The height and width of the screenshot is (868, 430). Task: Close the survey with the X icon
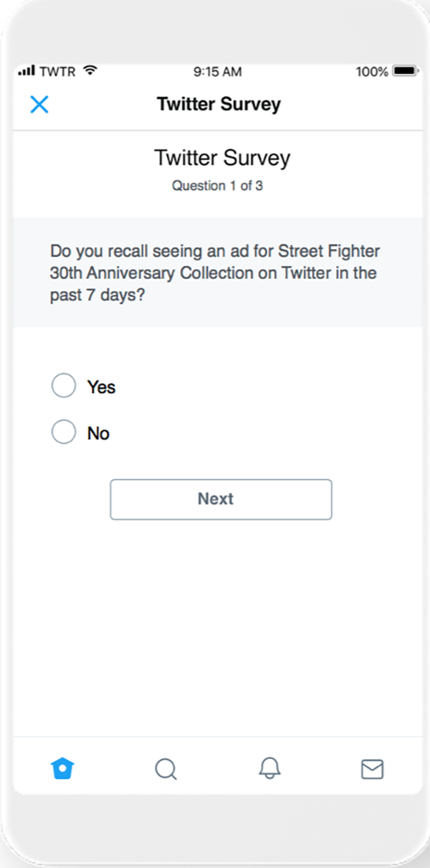39,105
